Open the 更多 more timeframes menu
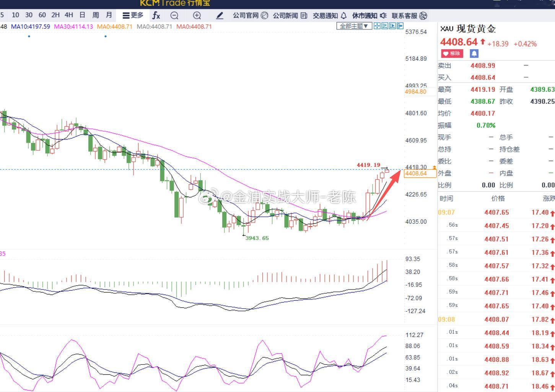This screenshot has width=555, height=392. (x=133, y=15)
